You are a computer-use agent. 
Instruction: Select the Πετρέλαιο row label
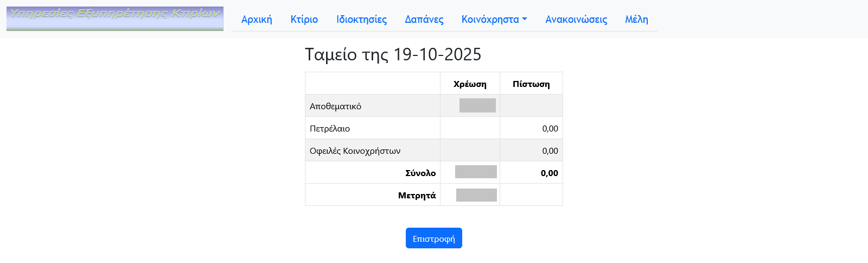click(330, 129)
